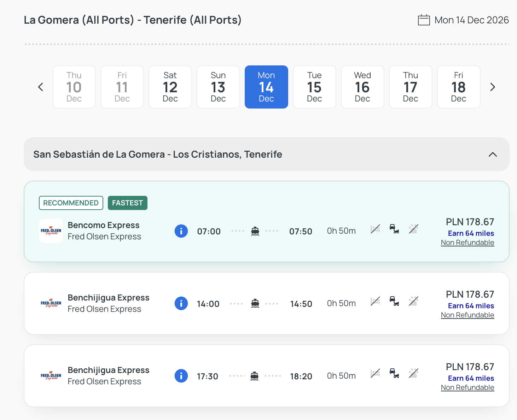The image size is (517, 420).
Task: Open Non Refundable link on 07:00 sailing
Action: pos(467,243)
